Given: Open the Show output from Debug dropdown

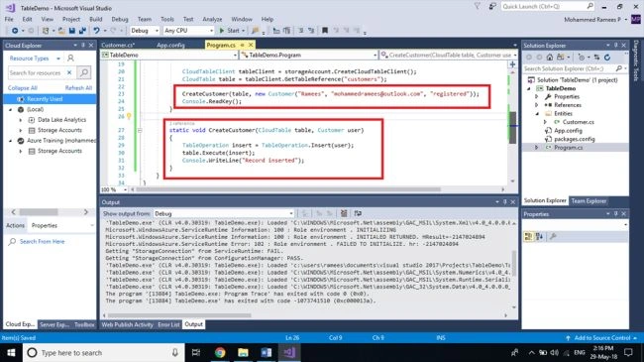Looking at the screenshot, I should [224, 213].
